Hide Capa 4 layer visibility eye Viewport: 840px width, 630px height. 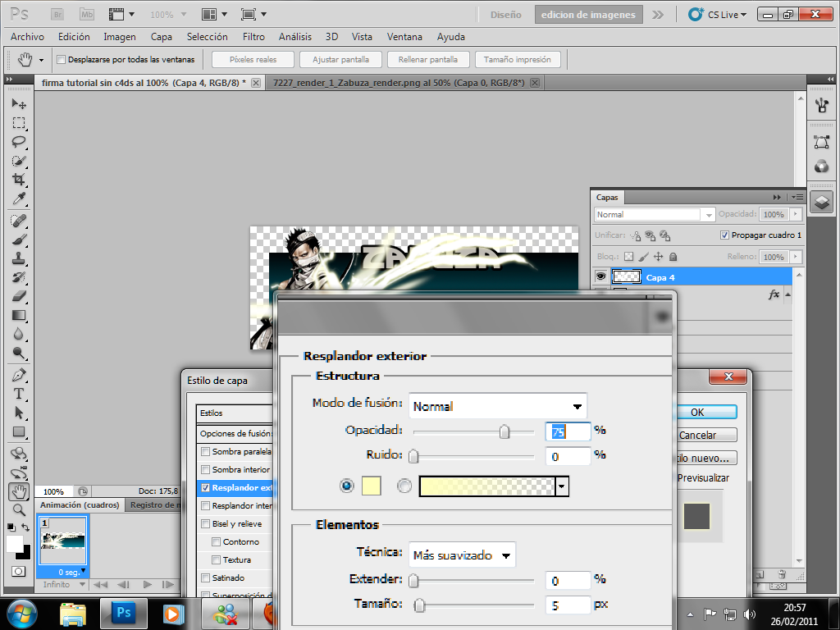(600, 276)
